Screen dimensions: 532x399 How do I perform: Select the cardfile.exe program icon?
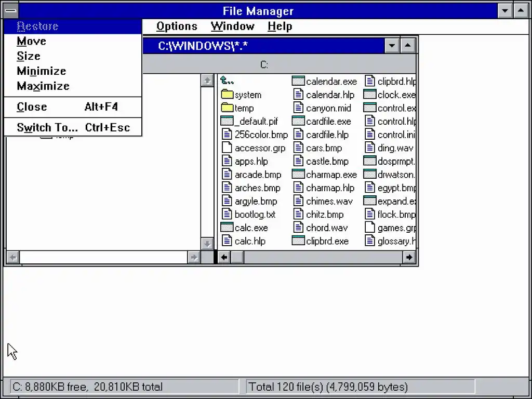click(x=298, y=121)
